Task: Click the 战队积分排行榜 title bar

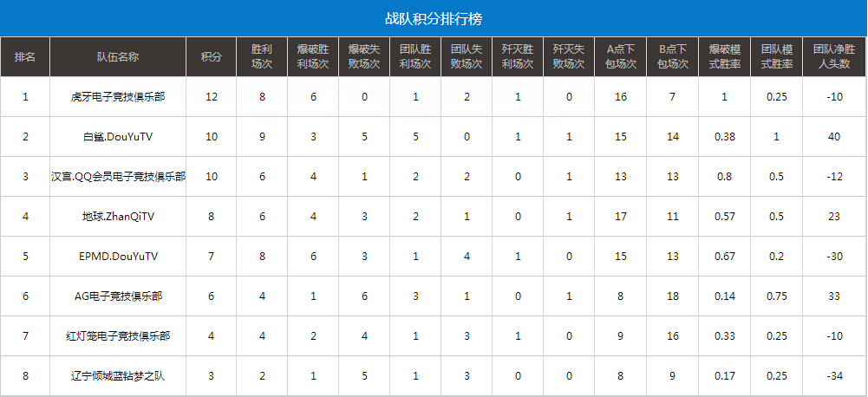Action: [x=434, y=18]
